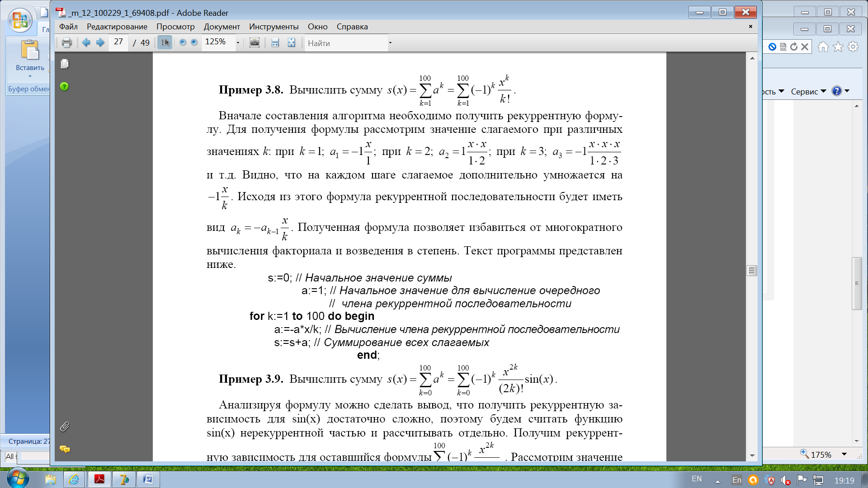This screenshot has height=488, width=868.
Task: Click the Adguard shield tray icon
Action: pyautogui.click(x=770, y=480)
